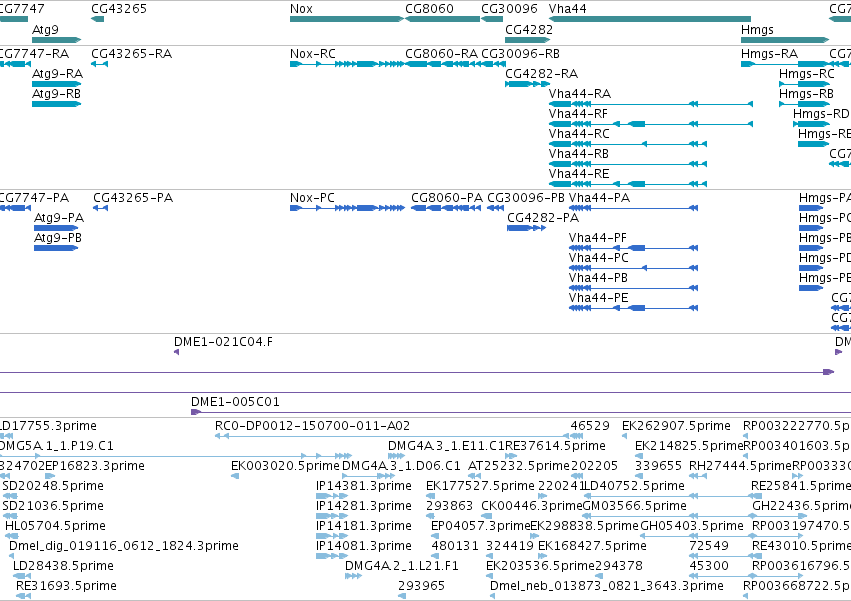Select the CG8060-RA transcript label

(441, 54)
